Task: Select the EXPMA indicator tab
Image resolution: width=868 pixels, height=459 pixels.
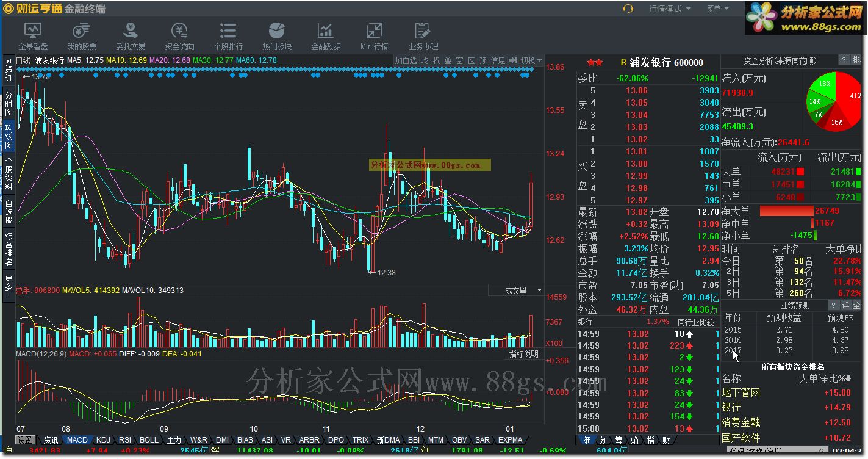Action: 511,439
